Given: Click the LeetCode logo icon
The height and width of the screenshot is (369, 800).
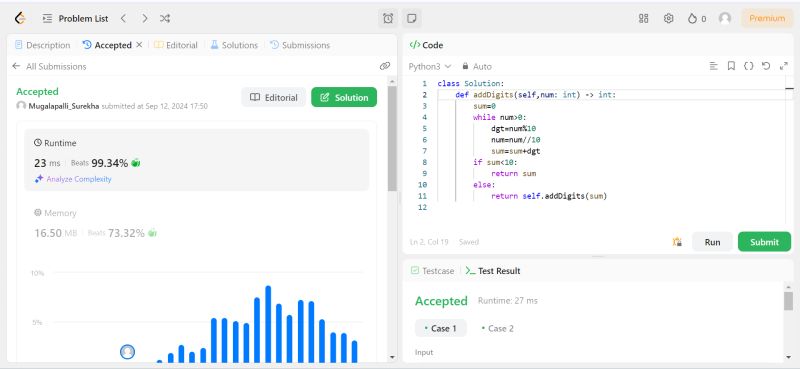Looking at the screenshot, I should [20, 18].
